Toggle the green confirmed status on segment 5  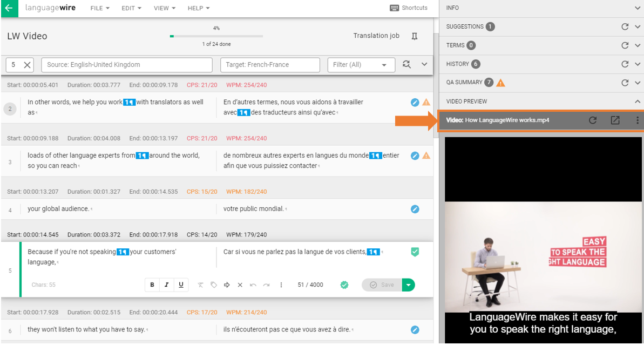pyautogui.click(x=415, y=252)
